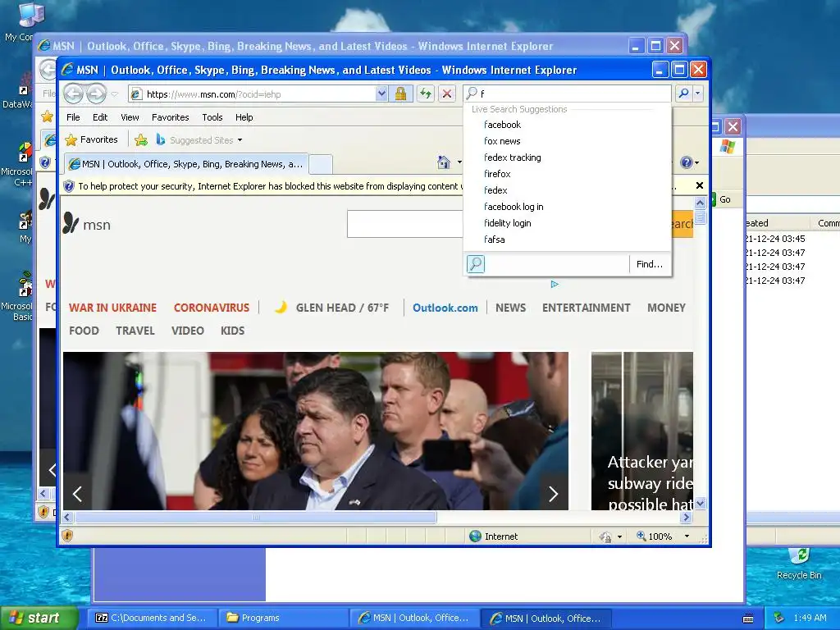This screenshot has width=840, height=630.
Task: Click the Refresh page icon
Action: point(426,94)
